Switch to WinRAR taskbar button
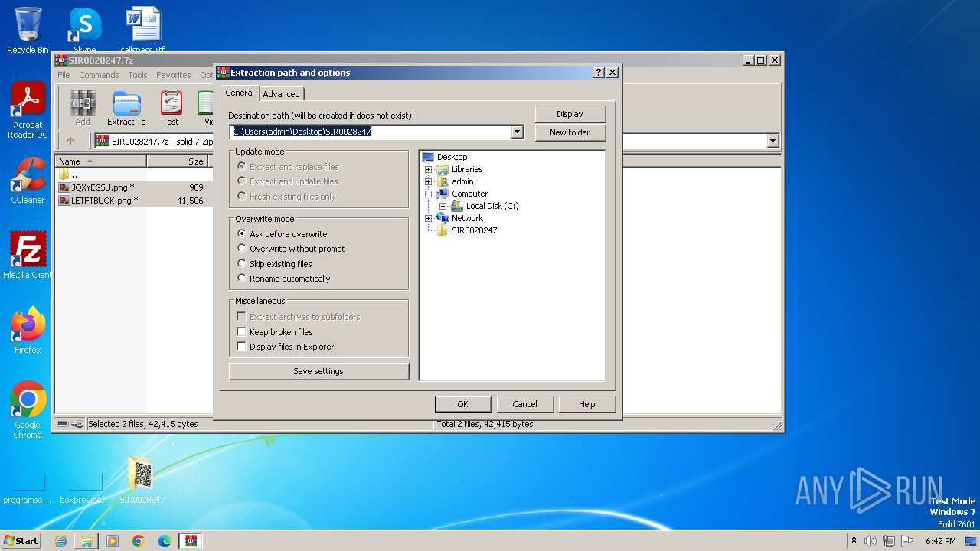The image size is (980, 551). (191, 541)
